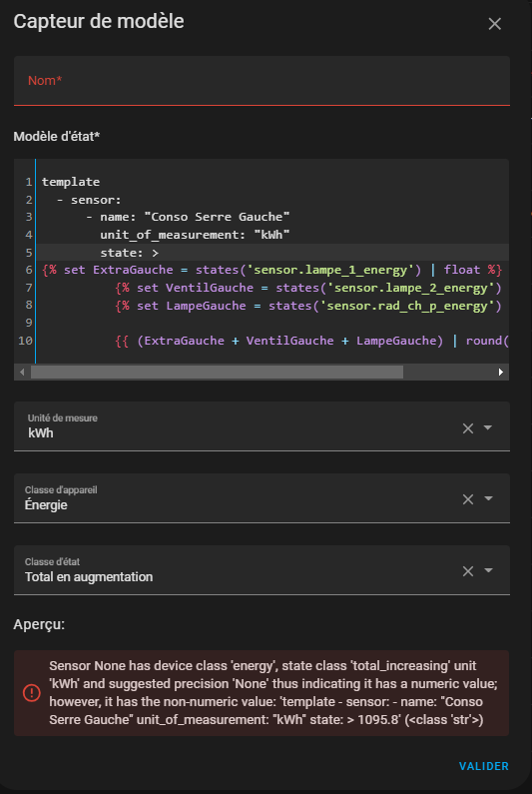
Task: Click the 'Conso Serre Gauche' name line
Action: click(188, 217)
